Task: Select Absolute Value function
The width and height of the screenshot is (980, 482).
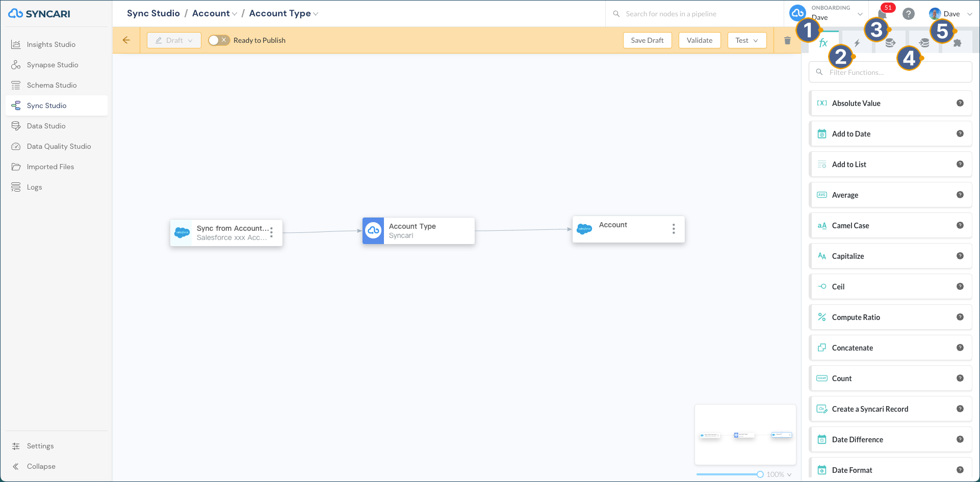Action: coord(890,103)
